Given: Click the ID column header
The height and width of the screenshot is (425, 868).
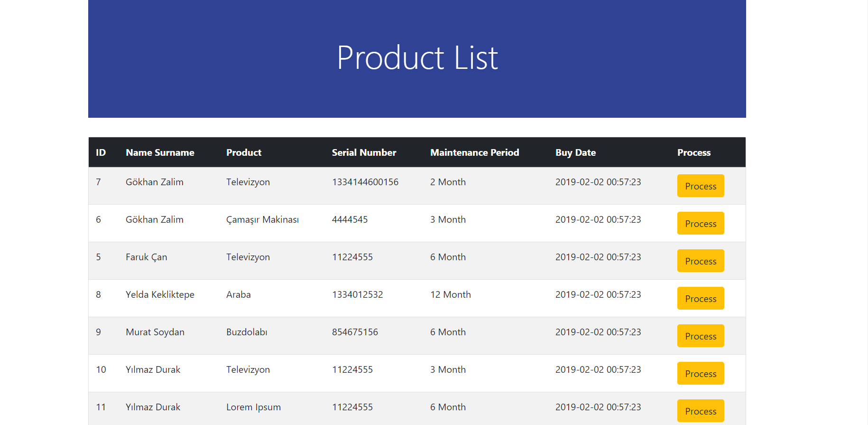Looking at the screenshot, I should pyautogui.click(x=101, y=152).
